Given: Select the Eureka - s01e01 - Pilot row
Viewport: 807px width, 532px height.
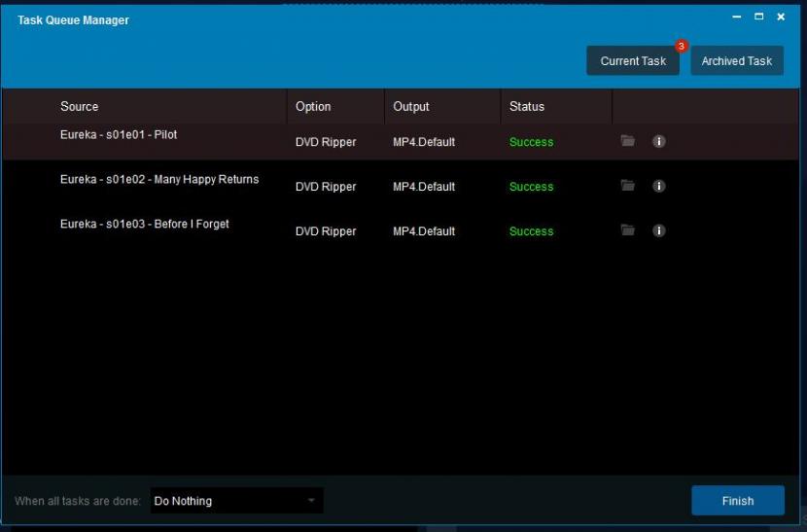Looking at the screenshot, I should [x=119, y=135].
